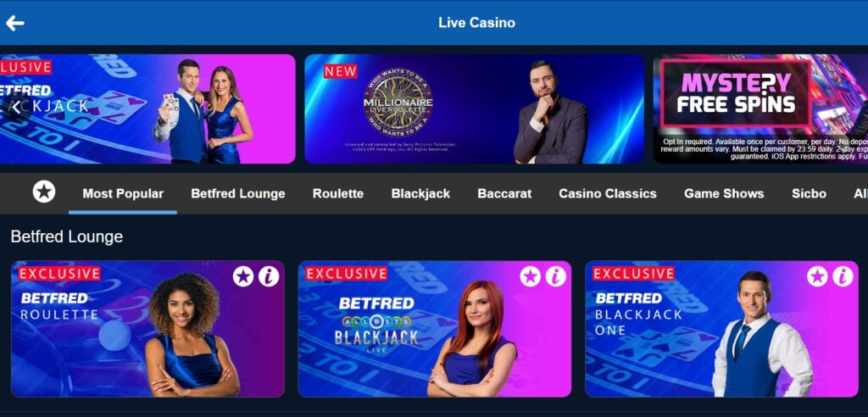Favourite the Betfred Roulette game
The width and height of the screenshot is (868, 417).
coord(243,275)
